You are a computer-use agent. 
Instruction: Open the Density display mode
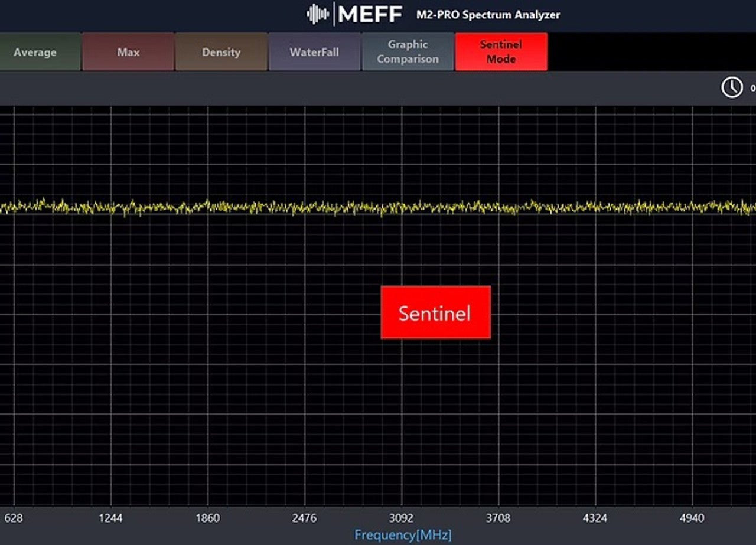click(x=221, y=51)
